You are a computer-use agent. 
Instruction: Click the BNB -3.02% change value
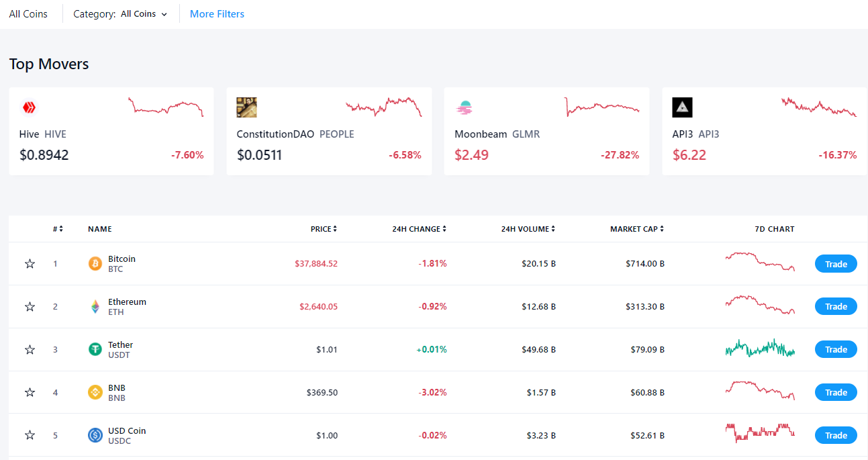(433, 392)
